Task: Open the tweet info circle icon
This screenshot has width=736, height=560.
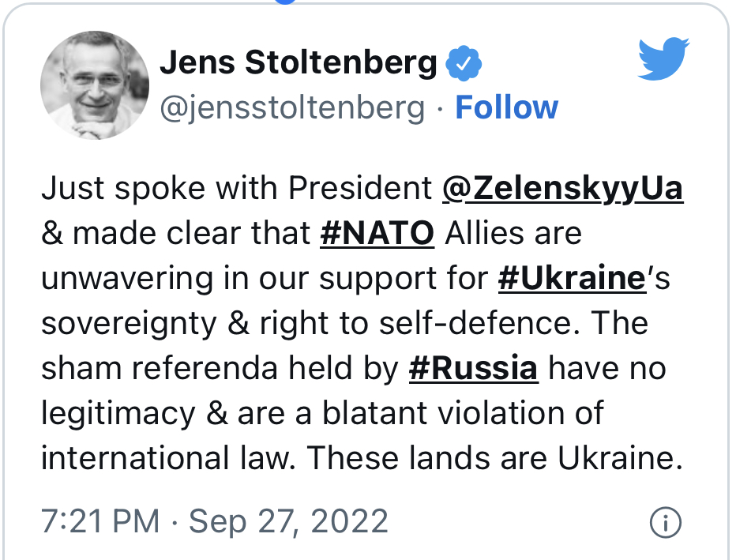Action: tap(665, 522)
